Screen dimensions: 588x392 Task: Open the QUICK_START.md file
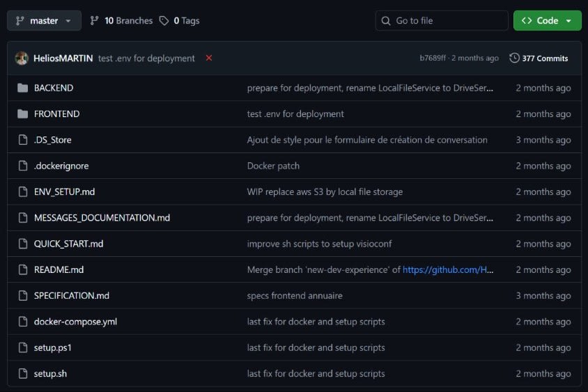tap(68, 244)
